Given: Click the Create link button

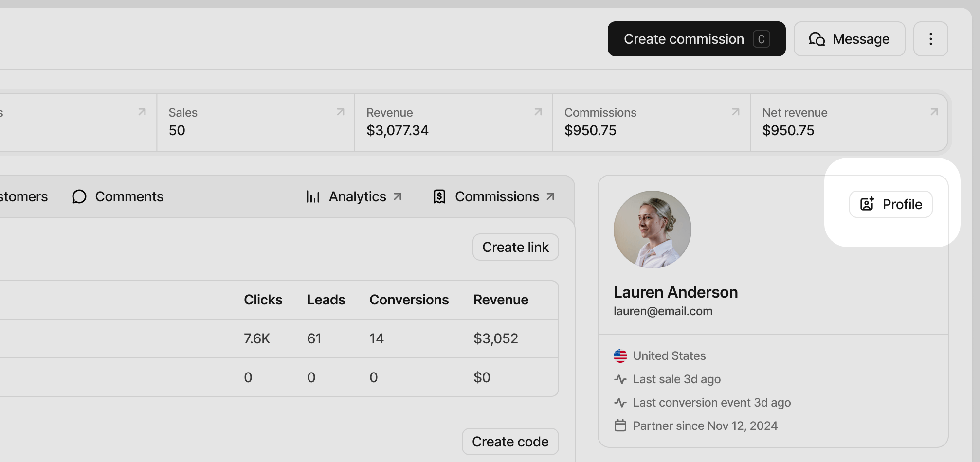Looking at the screenshot, I should coord(515,247).
